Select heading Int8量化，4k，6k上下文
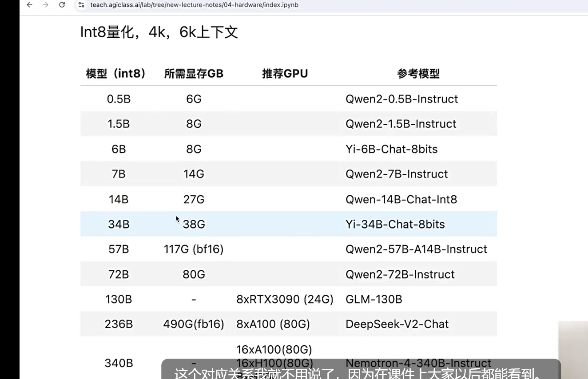Image resolution: width=588 pixels, height=379 pixels. [x=159, y=32]
